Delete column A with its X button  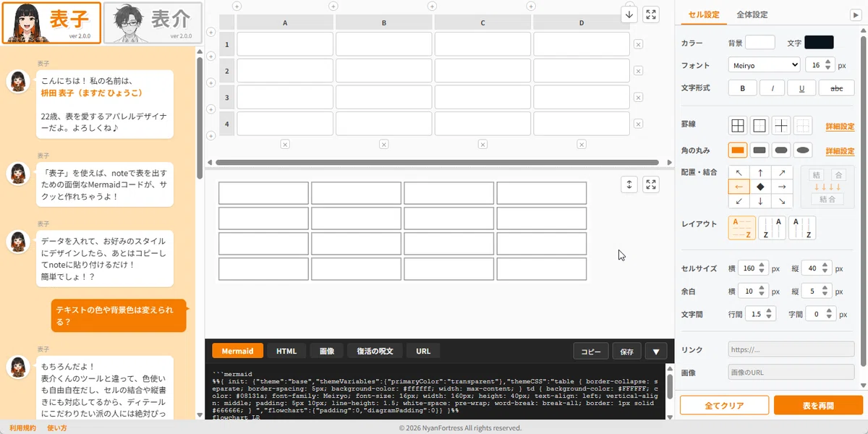285,144
